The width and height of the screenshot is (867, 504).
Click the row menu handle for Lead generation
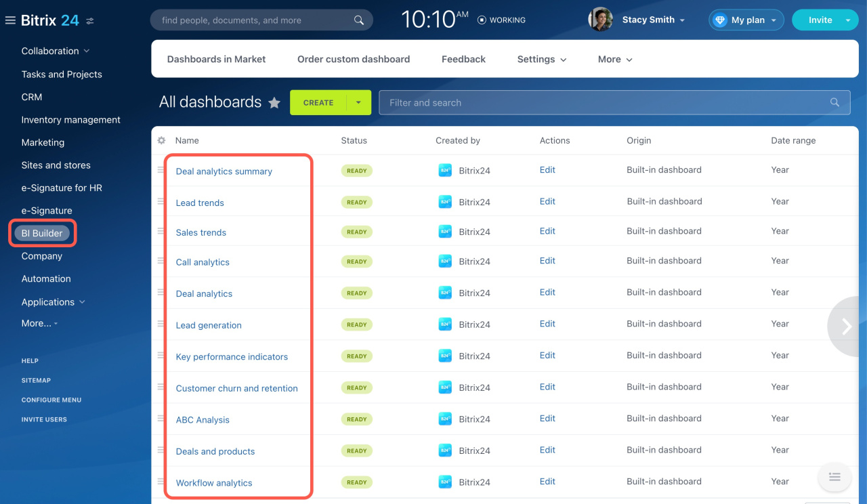161,324
